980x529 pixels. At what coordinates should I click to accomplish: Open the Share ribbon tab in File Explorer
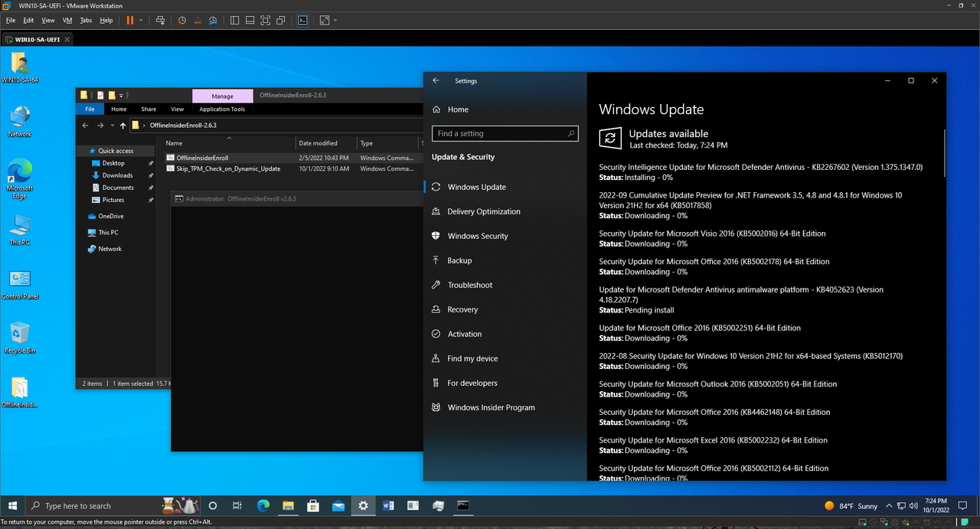pos(149,109)
